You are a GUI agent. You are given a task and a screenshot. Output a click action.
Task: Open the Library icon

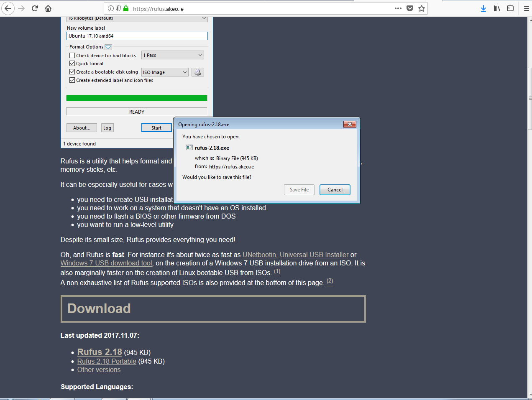pos(497,8)
